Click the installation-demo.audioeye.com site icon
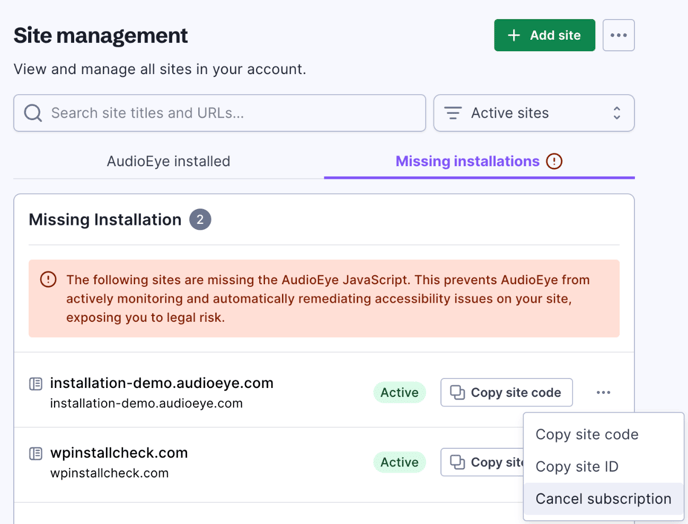The image size is (688, 524). pos(36,384)
